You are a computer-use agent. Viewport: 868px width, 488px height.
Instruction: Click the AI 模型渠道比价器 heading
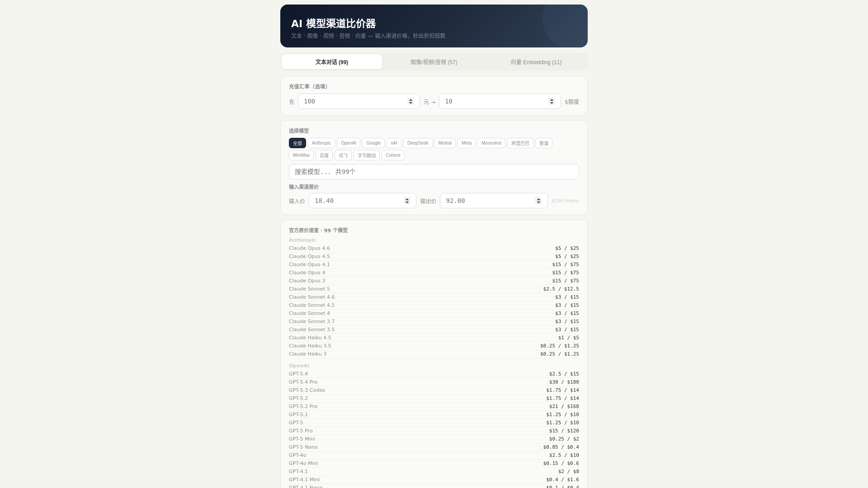(333, 23)
